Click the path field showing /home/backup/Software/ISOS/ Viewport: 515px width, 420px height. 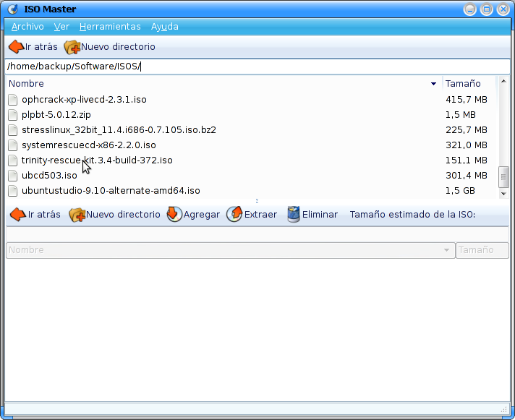(253, 67)
